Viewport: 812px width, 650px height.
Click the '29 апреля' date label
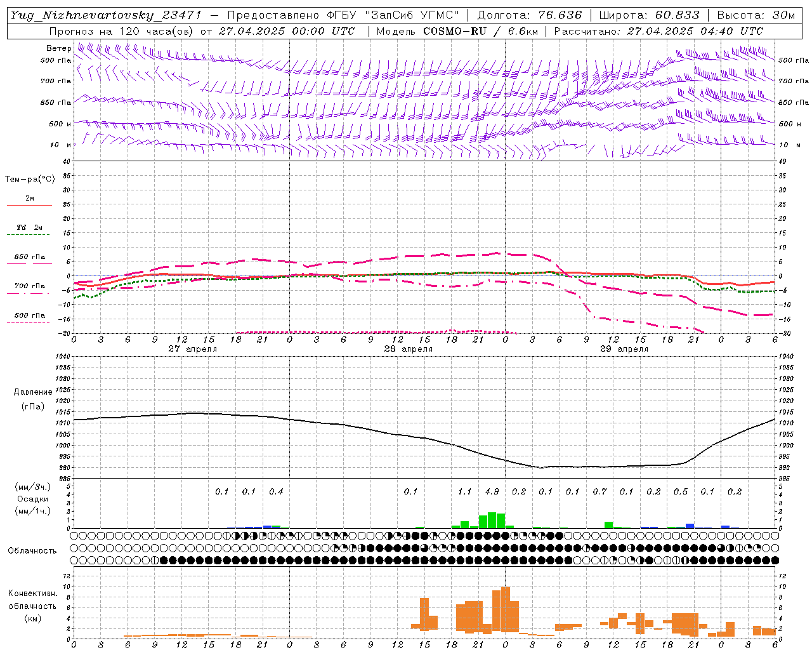point(624,349)
